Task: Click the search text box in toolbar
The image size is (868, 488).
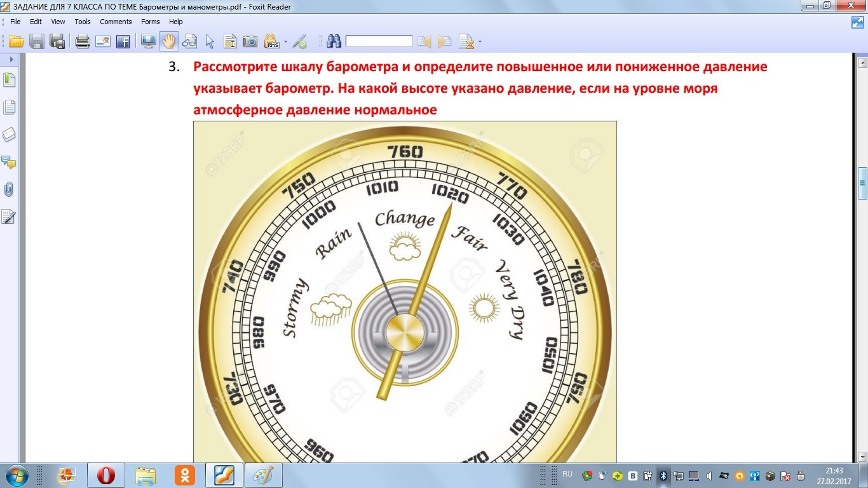Action: pos(379,41)
